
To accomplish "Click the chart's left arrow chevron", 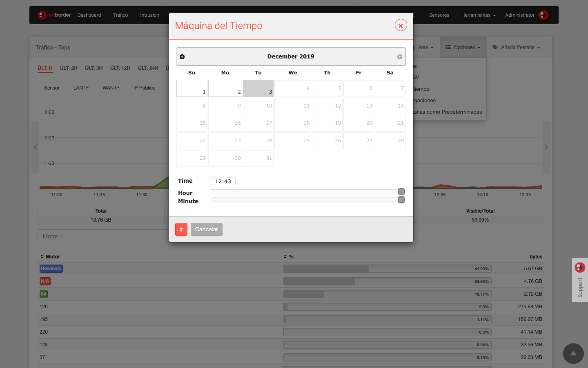I will pos(36,147).
